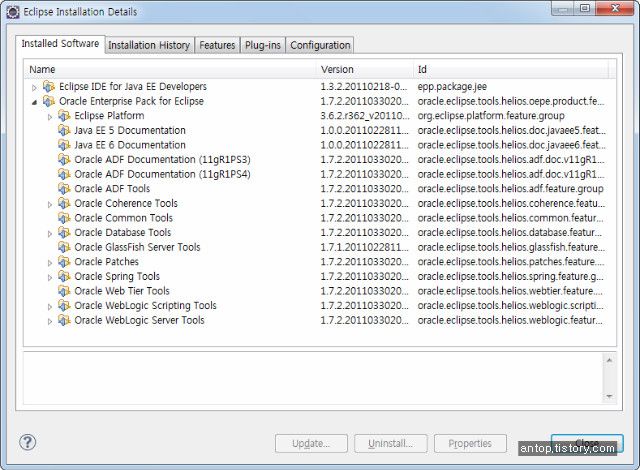Click the Oracle WebLogic Scripting Tools icon
Viewport: 640px width, 470px height.
64,306
